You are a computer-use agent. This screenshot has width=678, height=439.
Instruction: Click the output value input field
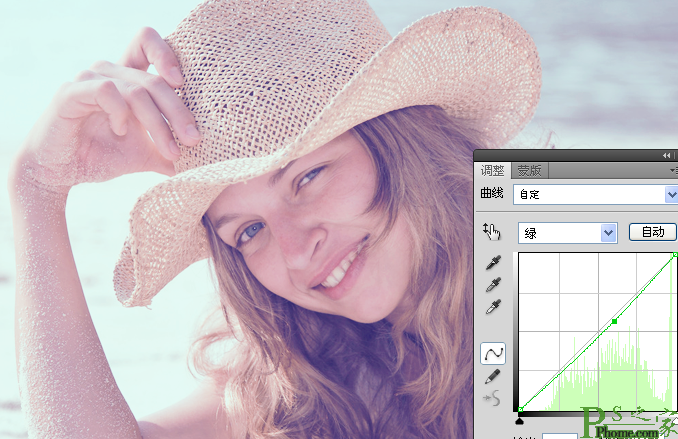click(x=560, y=436)
